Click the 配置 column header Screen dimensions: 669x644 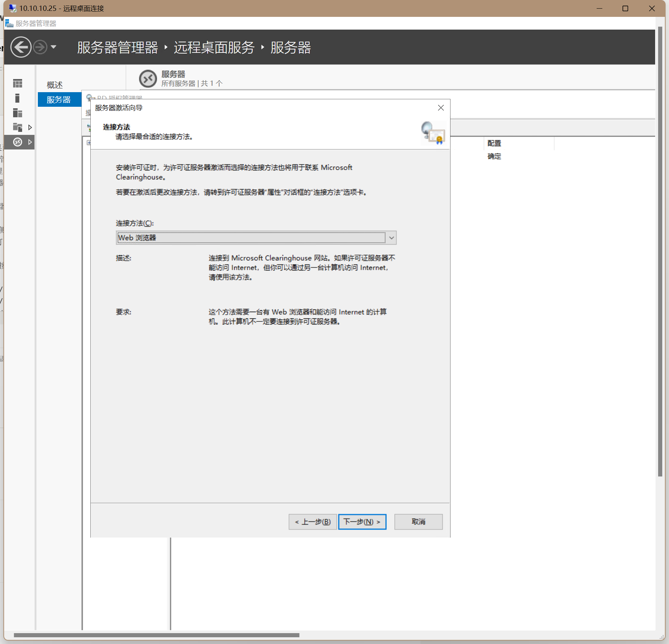pyautogui.click(x=494, y=143)
